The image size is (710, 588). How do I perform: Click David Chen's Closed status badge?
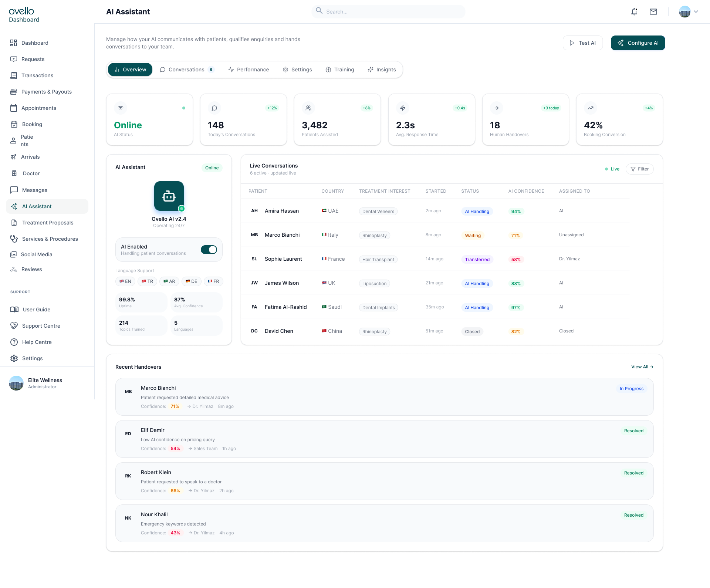[x=472, y=332]
